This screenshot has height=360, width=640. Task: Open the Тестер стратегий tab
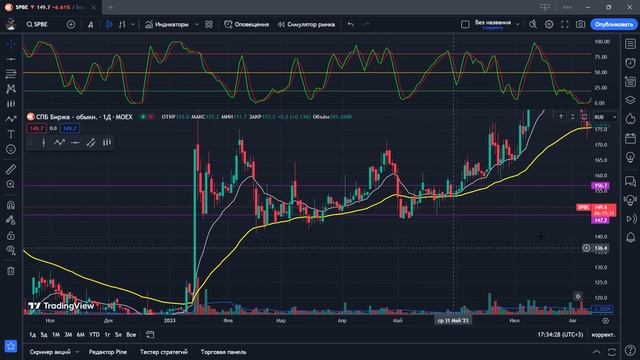click(x=164, y=352)
